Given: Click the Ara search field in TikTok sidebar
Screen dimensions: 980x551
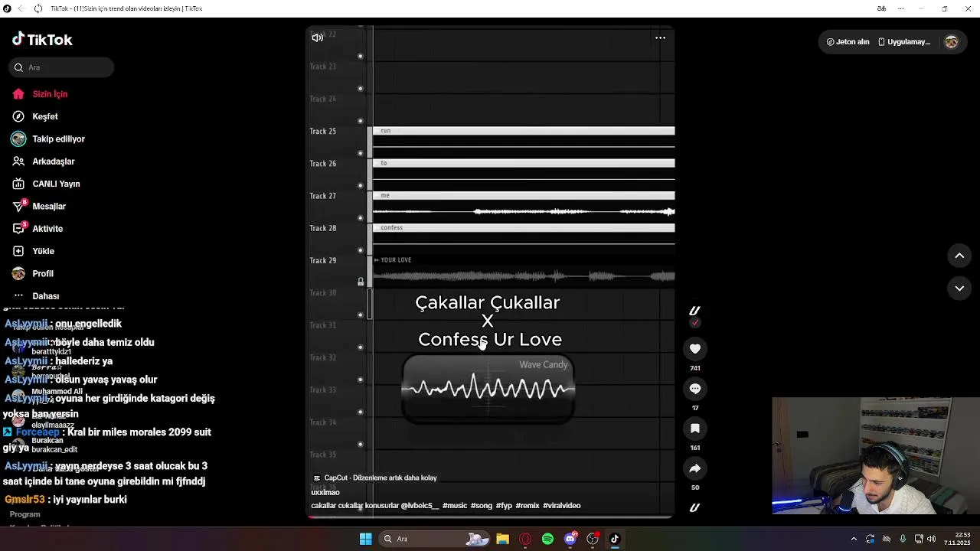Looking at the screenshot, I should [x=62, y=67].
